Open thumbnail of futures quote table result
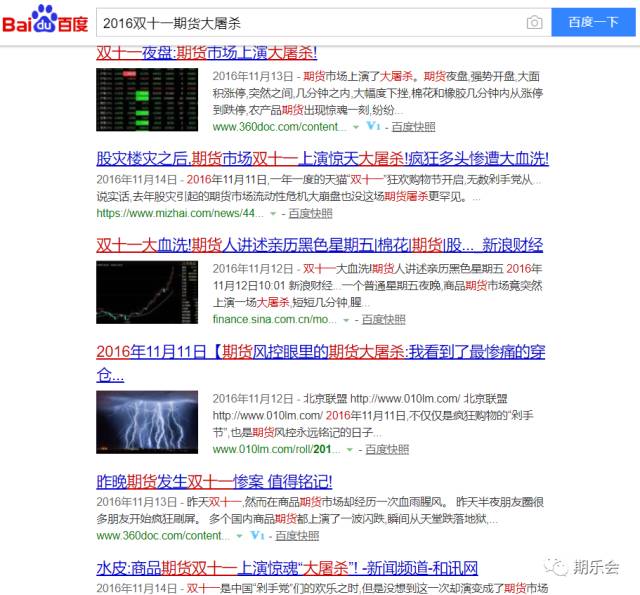Screen dimensions: 640x595 pyautogui.click(x=147, y=100)
